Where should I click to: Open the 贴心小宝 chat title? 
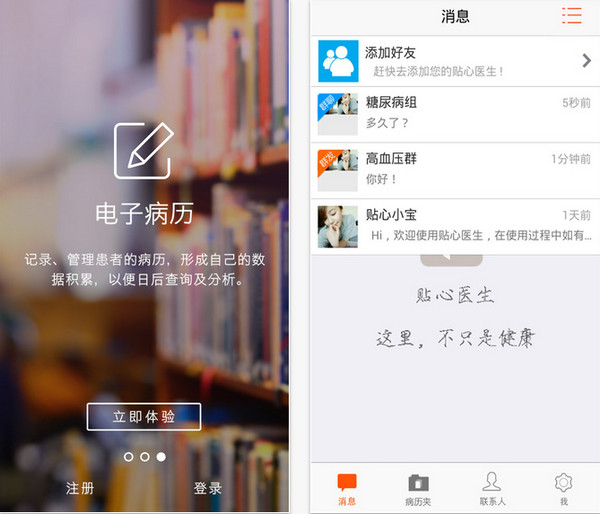[391, 215]
